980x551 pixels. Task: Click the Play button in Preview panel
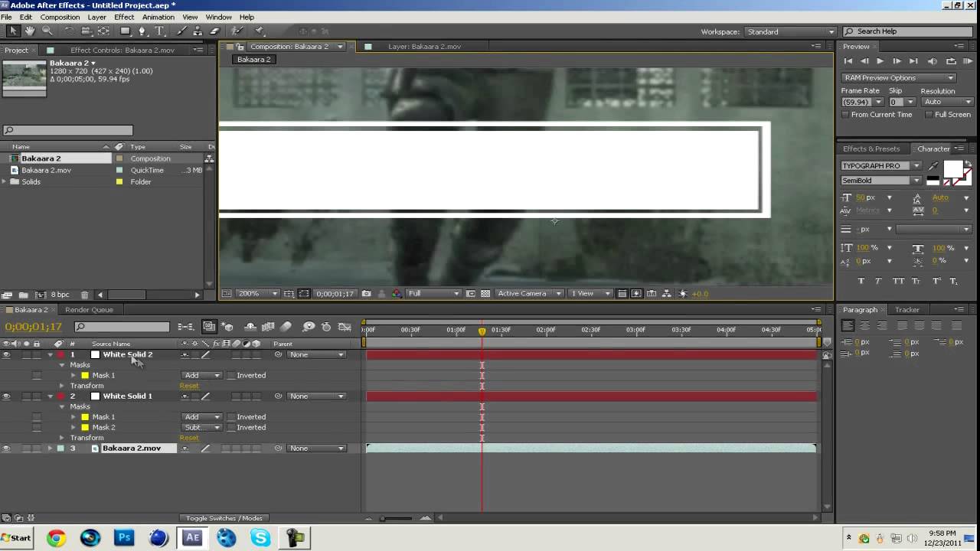(x=880, y=61)
